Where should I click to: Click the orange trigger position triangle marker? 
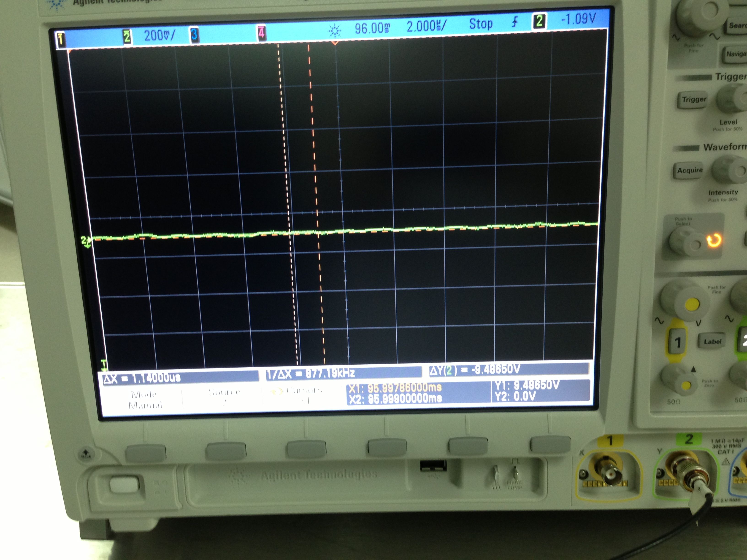pyautogui.click(x=335, y=43)
